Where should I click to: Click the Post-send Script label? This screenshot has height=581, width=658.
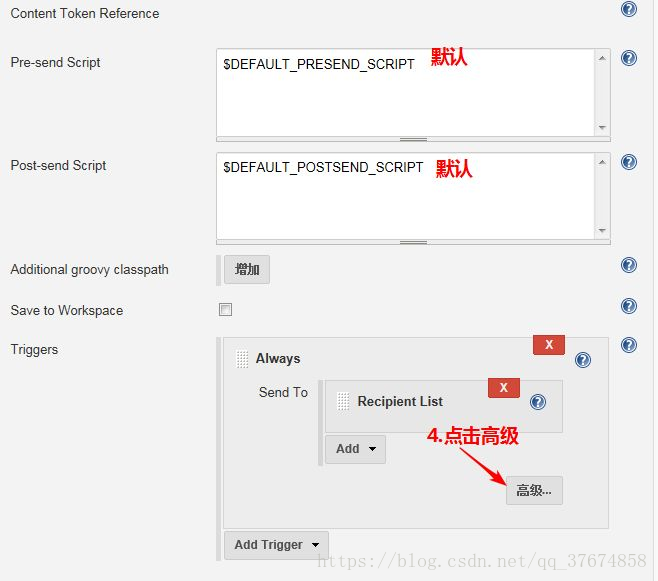pos(58,166)
